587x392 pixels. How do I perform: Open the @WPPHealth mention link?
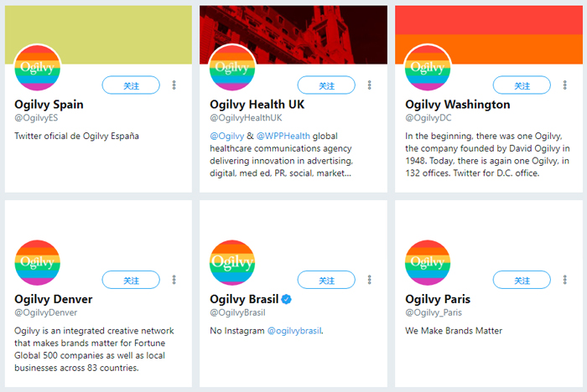[x=283, y=137]
